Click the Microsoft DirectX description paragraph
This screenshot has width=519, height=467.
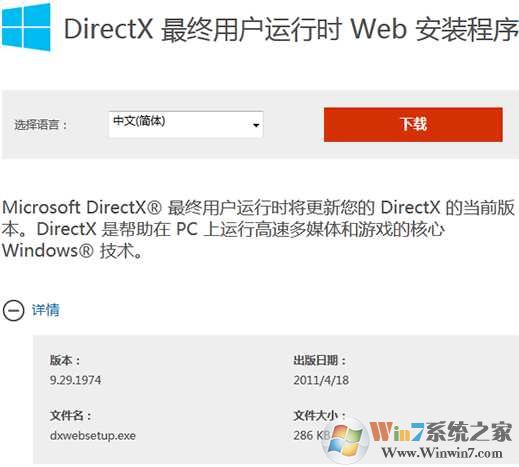[x=258, y=229]
